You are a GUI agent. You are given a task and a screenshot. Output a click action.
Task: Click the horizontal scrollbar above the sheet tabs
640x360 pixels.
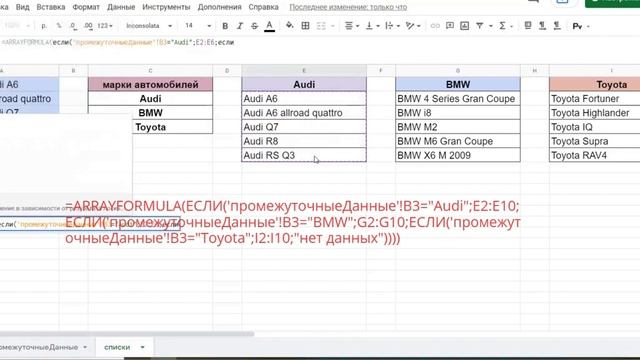coord(127,333)
